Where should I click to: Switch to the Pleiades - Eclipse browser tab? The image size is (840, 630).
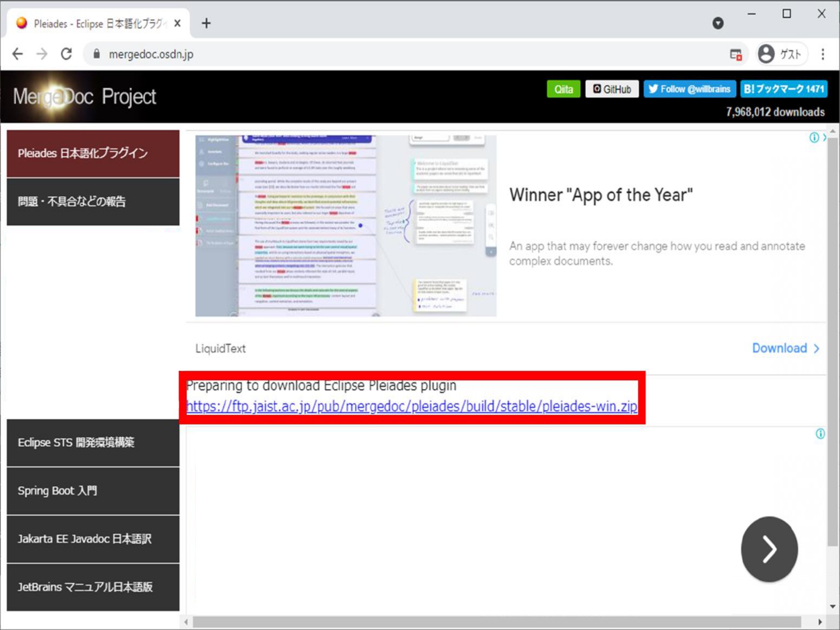95,23
